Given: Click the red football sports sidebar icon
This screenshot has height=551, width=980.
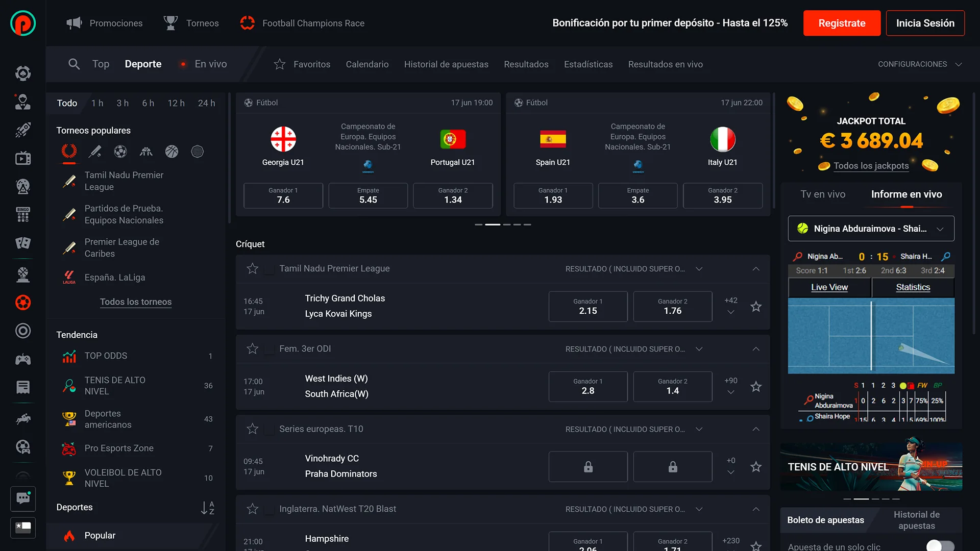Looking at the screenshot, I should 22,303.
